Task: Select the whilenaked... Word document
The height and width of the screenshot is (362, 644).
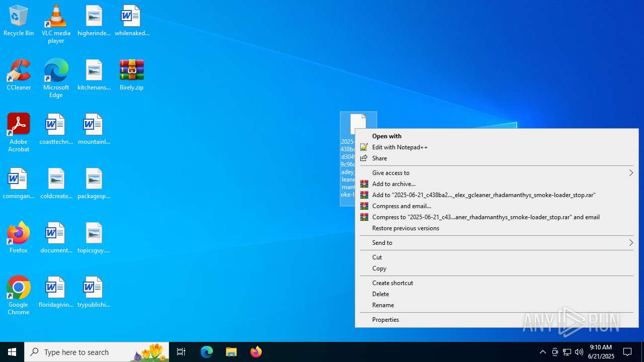Action: tap(132, 21)
